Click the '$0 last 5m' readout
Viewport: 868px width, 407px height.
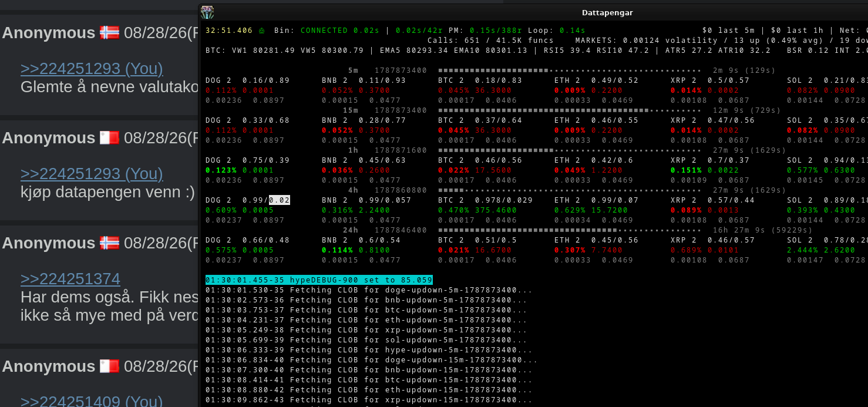point(728,31)
